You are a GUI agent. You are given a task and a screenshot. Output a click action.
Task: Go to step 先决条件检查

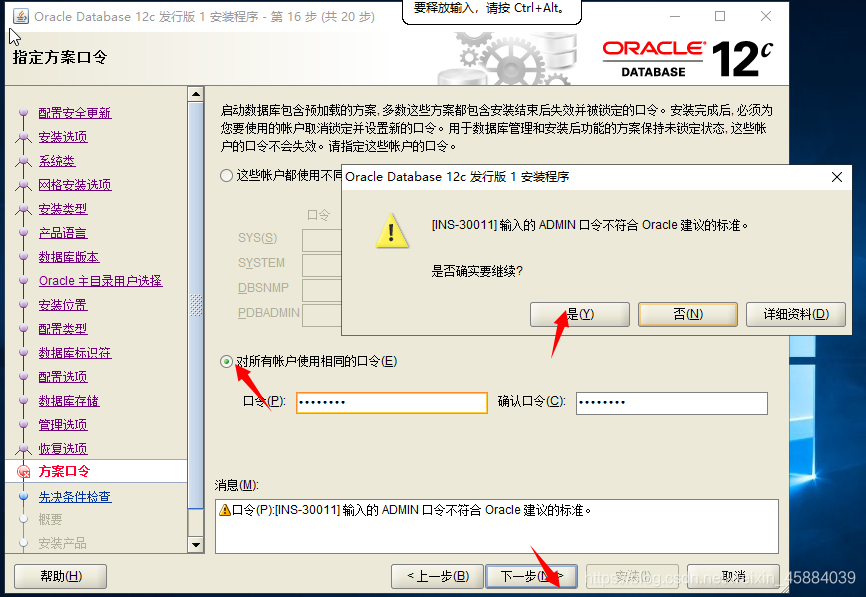click(75, 496)
